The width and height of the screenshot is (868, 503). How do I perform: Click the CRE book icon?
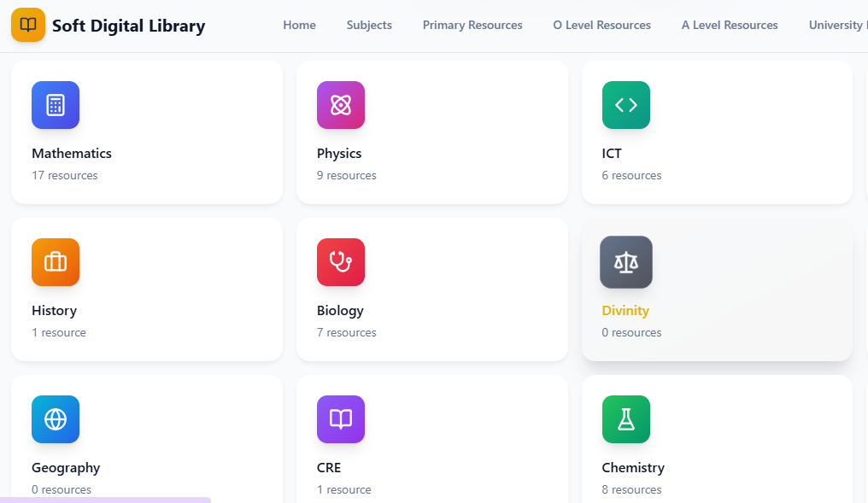[x=340, y=419]
